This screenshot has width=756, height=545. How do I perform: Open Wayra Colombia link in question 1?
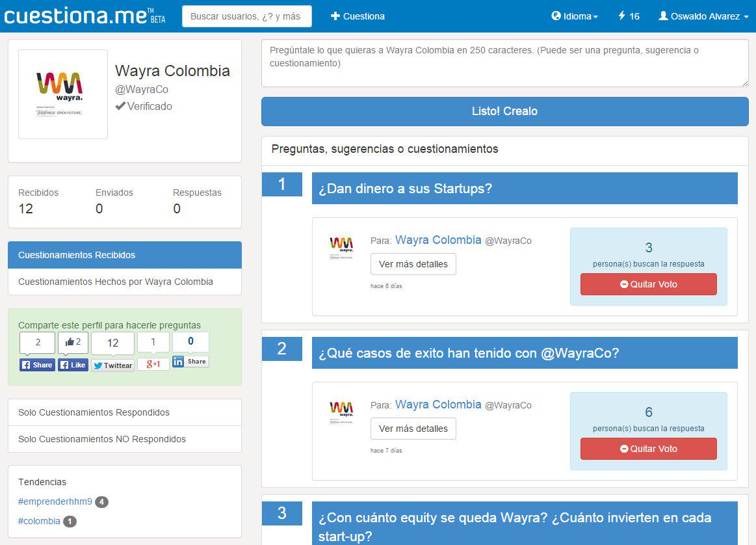pyautogui.click(x=437, y=240)
